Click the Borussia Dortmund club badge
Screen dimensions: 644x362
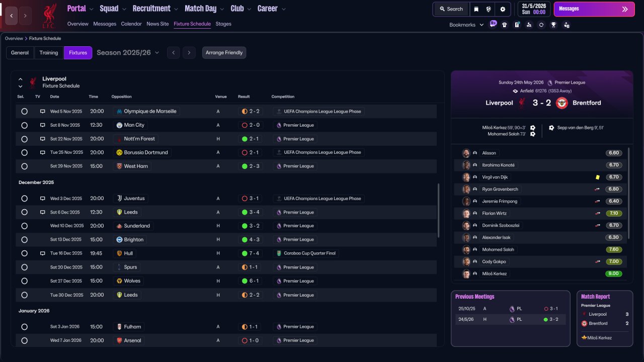pos(119,152)
